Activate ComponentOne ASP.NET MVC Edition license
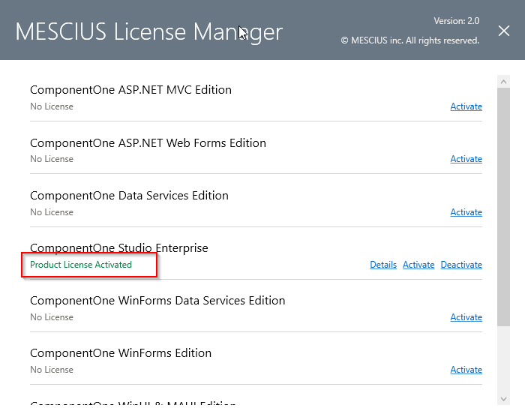525x420 pixels. coord(466,106)
